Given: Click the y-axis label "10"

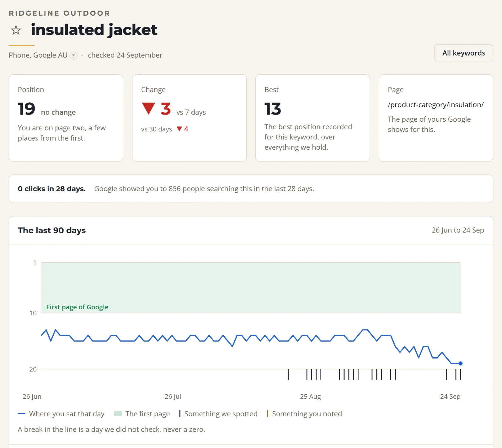Looking at the screenshot, I should 33,313.
